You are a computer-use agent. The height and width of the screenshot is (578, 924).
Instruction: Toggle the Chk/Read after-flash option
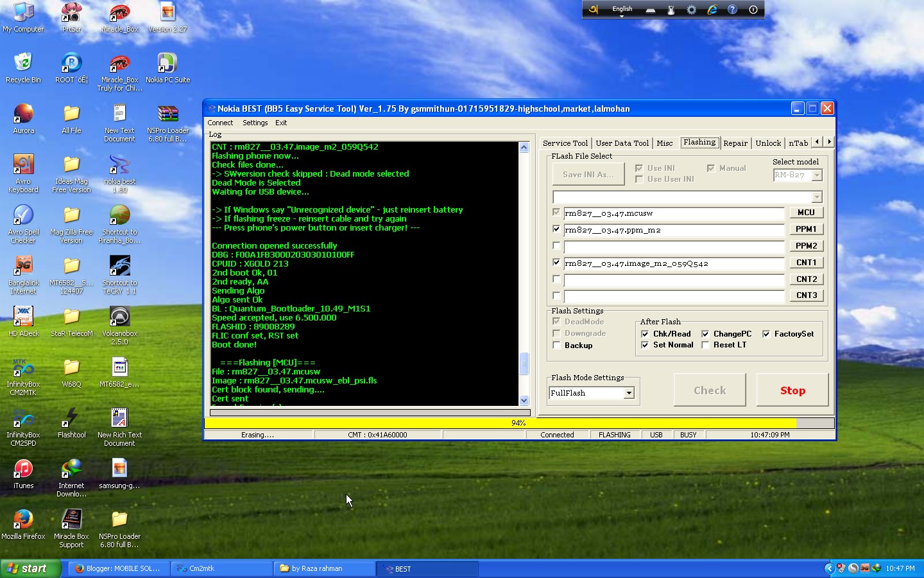[x=645, y=333]
